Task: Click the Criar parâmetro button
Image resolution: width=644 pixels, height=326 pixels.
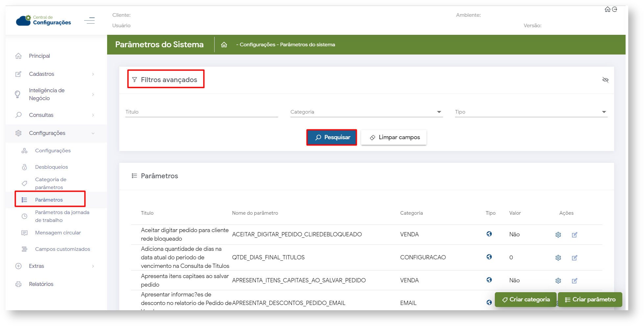Action: (590, 299)
